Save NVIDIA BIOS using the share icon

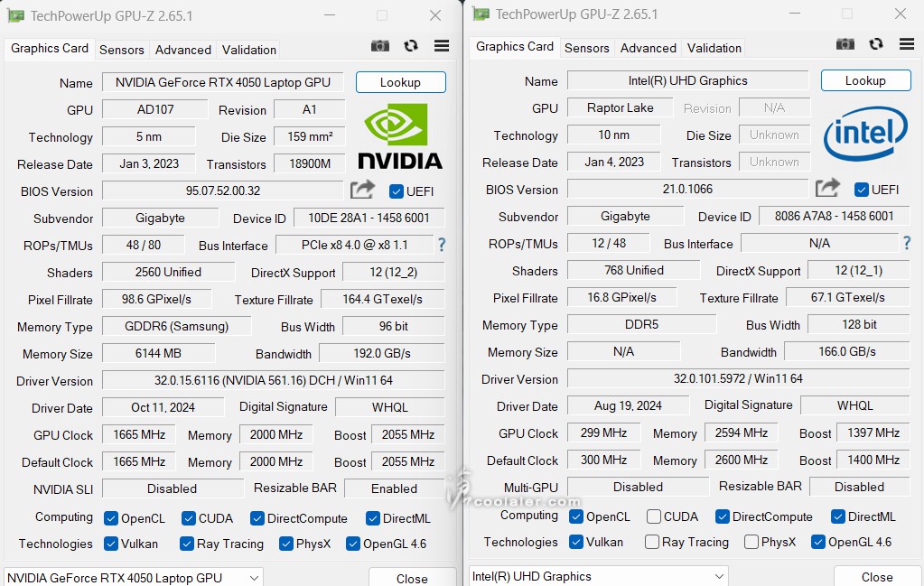click(362, 190)
